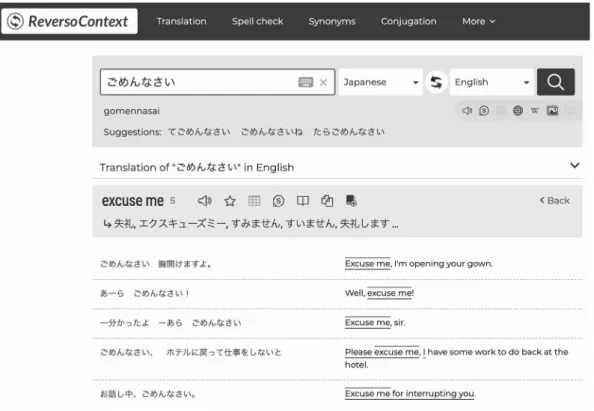Click the Back link

point(555,200)
